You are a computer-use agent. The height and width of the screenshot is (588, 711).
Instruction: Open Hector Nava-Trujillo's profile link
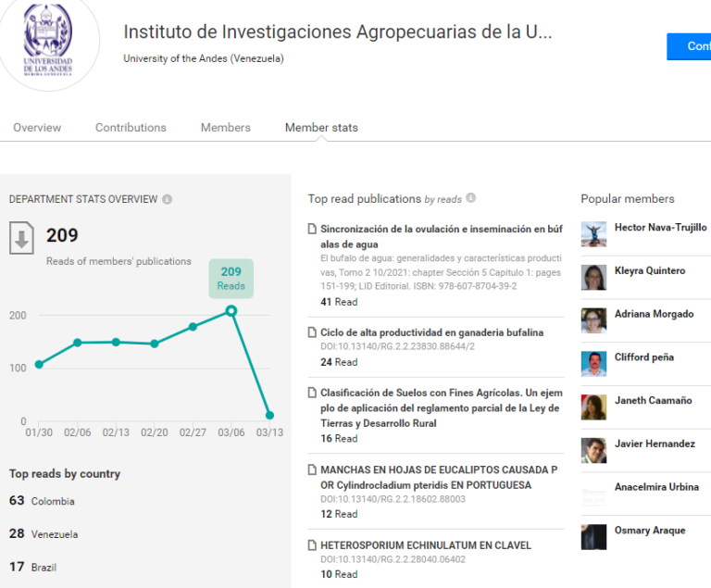point(661,227)
